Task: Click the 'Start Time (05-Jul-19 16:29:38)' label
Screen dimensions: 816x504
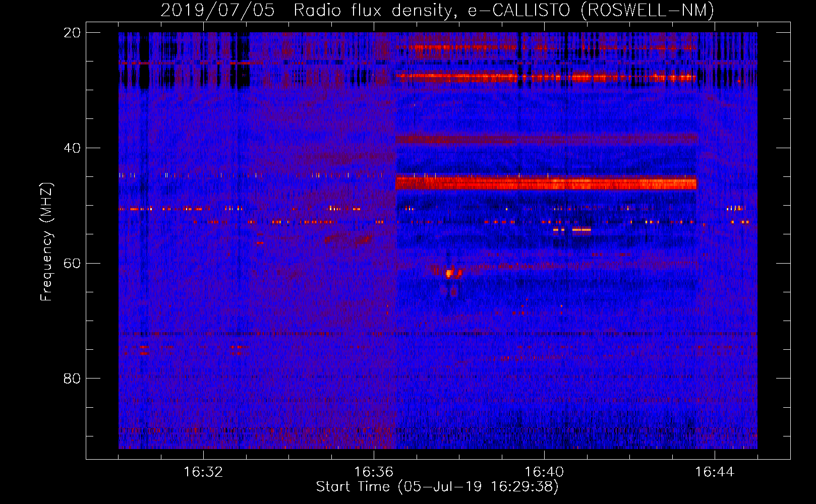Action: point(437,487)
